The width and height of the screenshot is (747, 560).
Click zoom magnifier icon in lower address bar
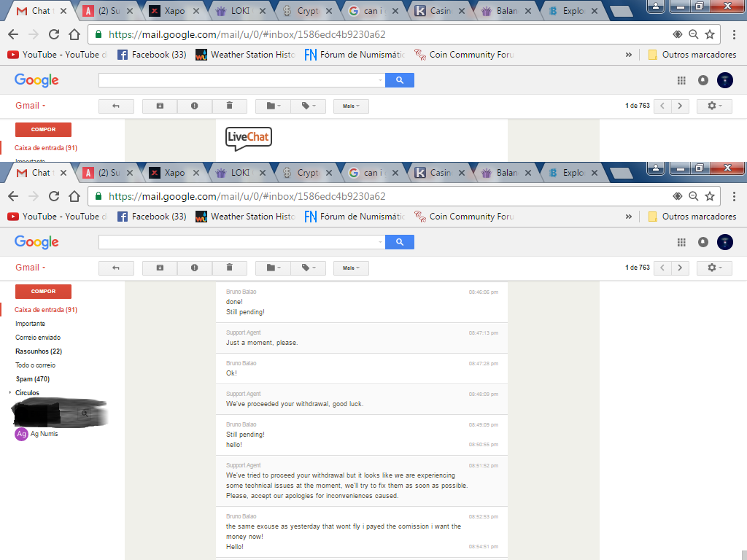(x=694, y=196)
